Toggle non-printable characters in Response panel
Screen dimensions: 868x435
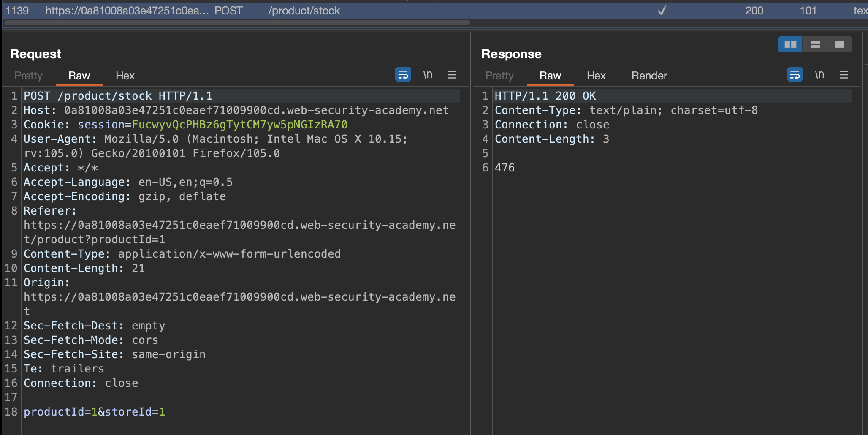[819, 75]
